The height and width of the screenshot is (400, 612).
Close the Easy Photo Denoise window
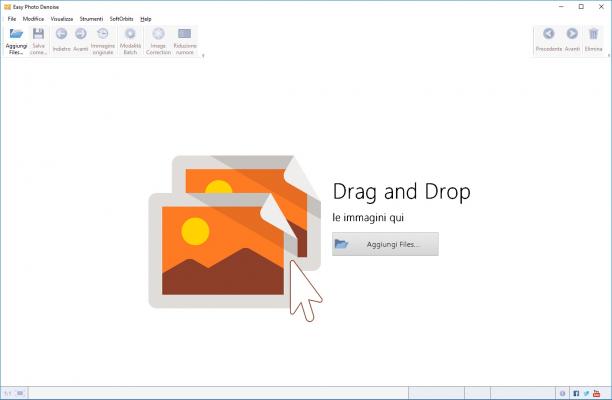(x=601, y=7)
